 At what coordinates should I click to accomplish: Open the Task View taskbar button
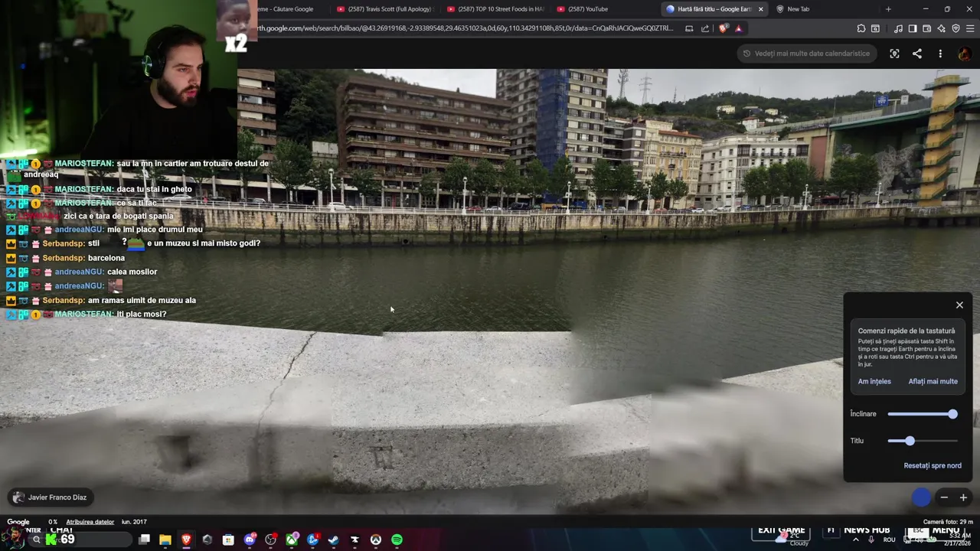[x=144, y=540]
